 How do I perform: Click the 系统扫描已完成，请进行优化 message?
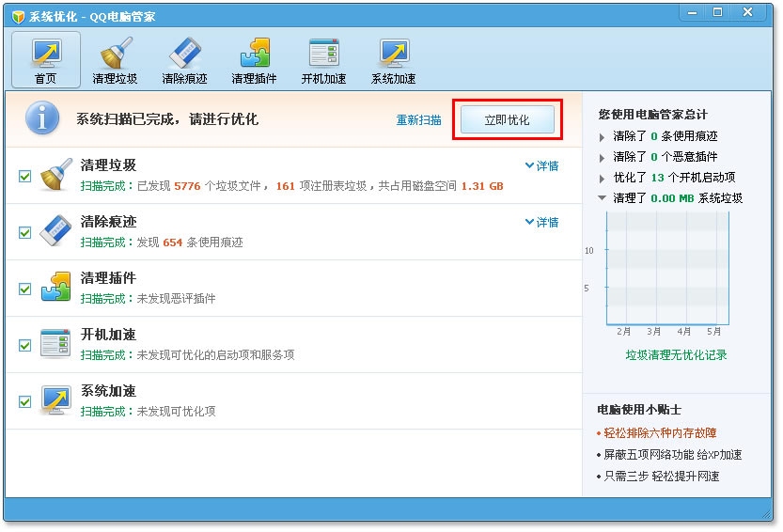(167, 119)
